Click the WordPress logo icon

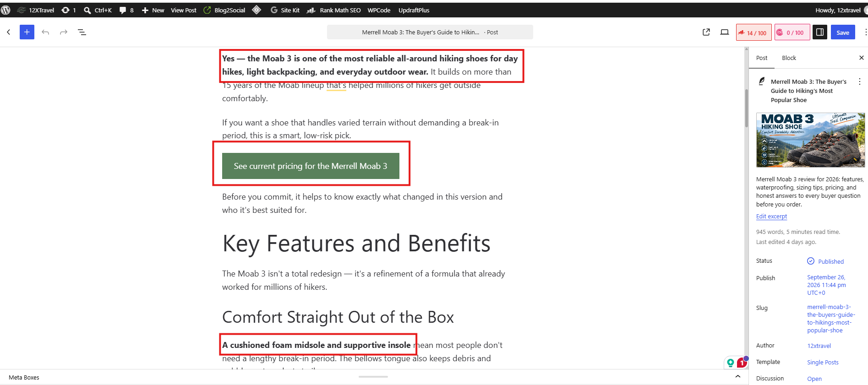5,10
